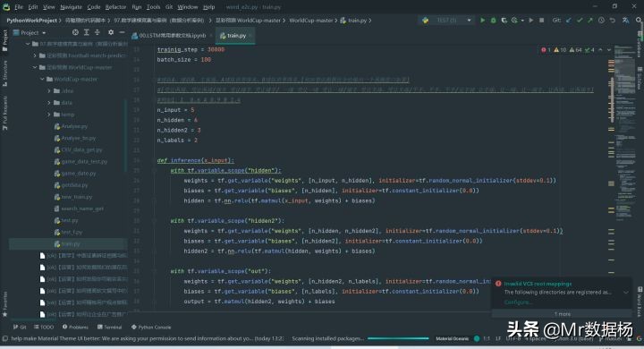Select train.py in the project tree
644x349 pixels.
[x=67, y=243]
